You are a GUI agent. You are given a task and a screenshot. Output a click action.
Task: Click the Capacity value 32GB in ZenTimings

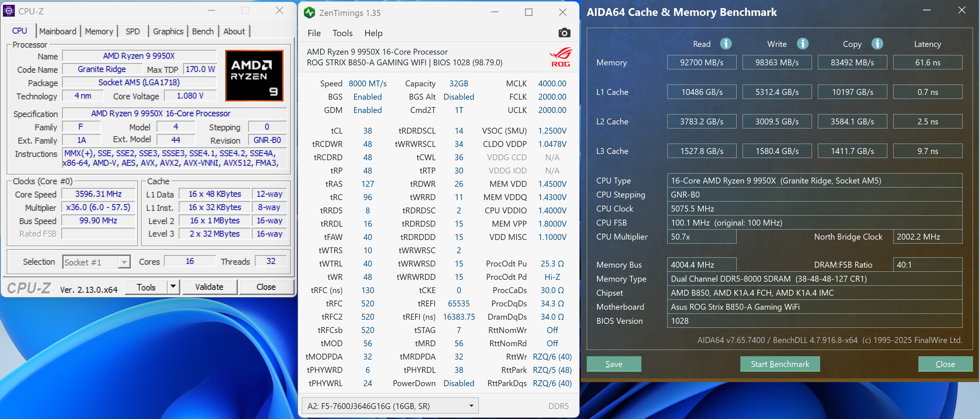point(458,83)
